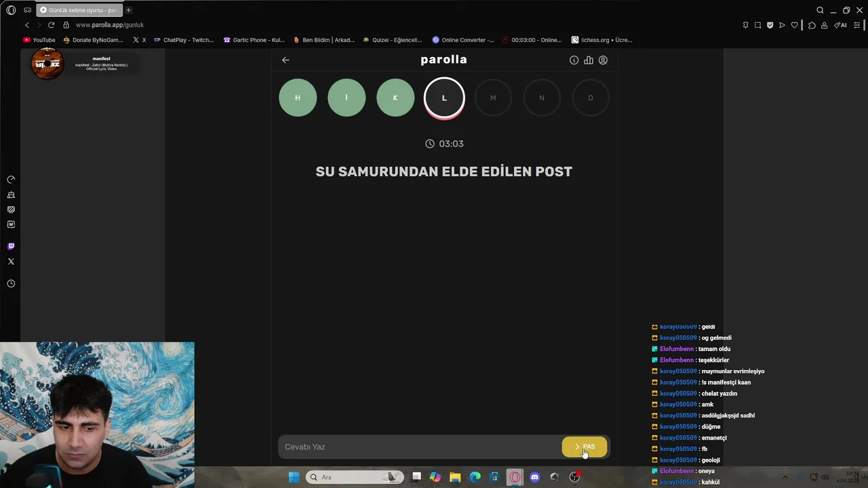Open the YouTube bookmark
This screenshot has width=868, height=488.
pos(39,40)
